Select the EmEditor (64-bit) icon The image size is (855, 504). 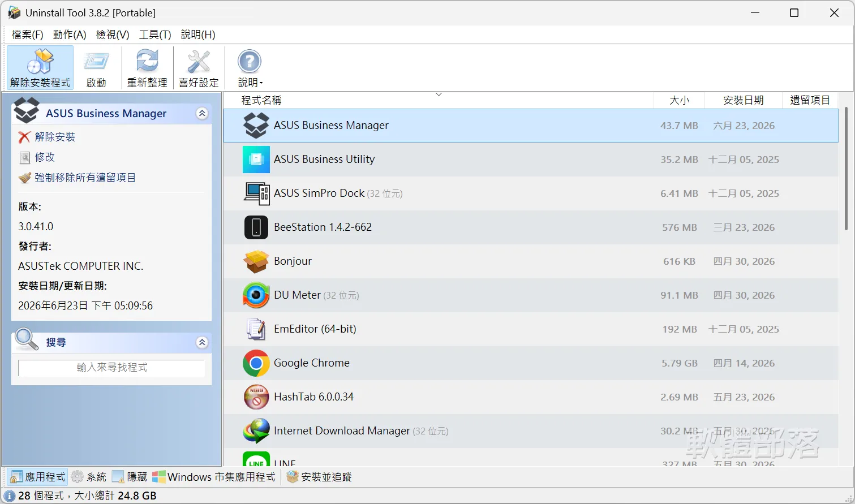point(256,329)
